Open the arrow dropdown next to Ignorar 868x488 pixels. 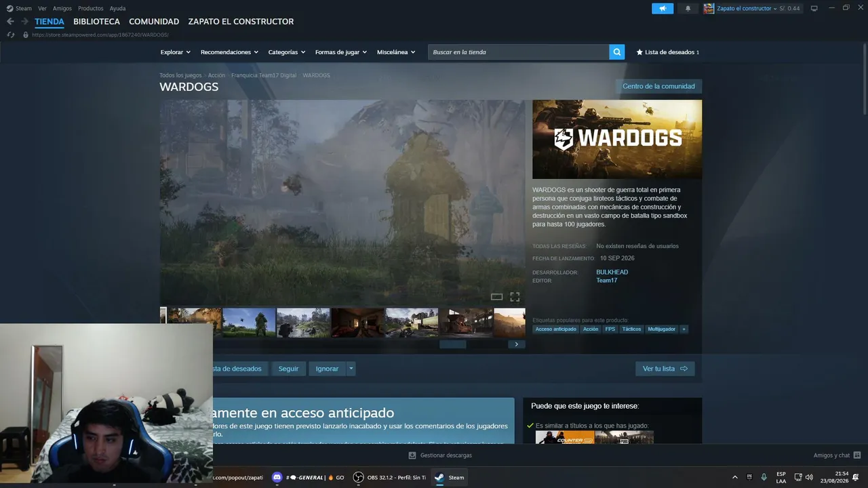pos(351,369)
